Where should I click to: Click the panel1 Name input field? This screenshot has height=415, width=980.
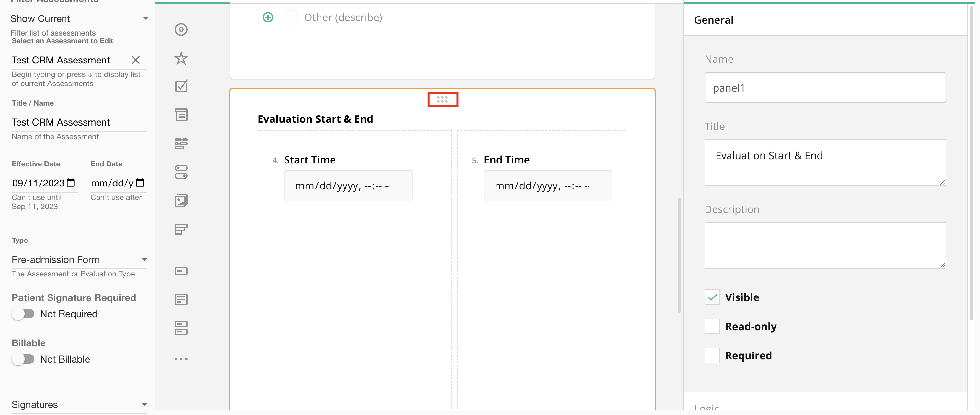(825, 88)
